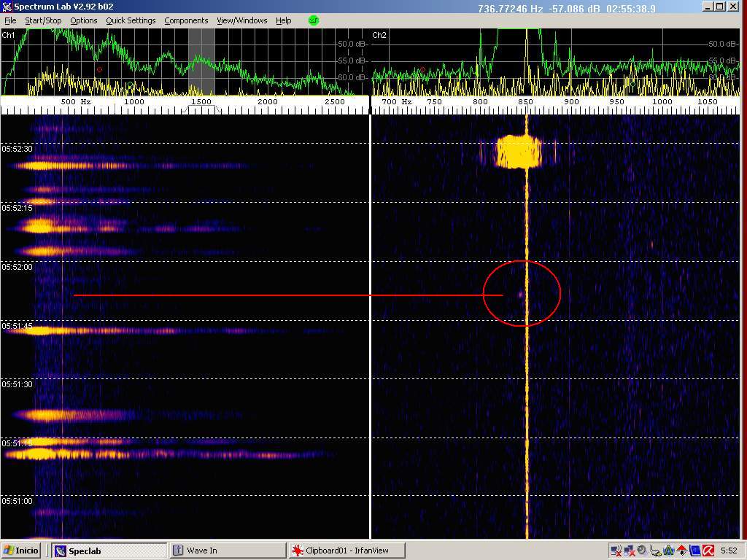Click the Inicio start button

22,551
